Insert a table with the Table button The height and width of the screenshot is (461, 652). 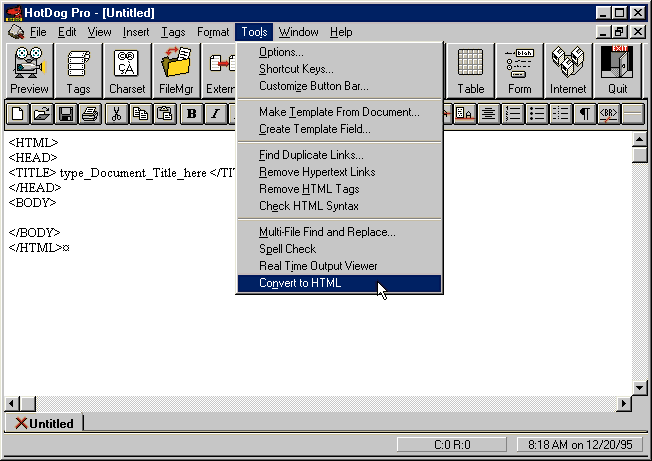pyautogui.click(x=471, y=70)
